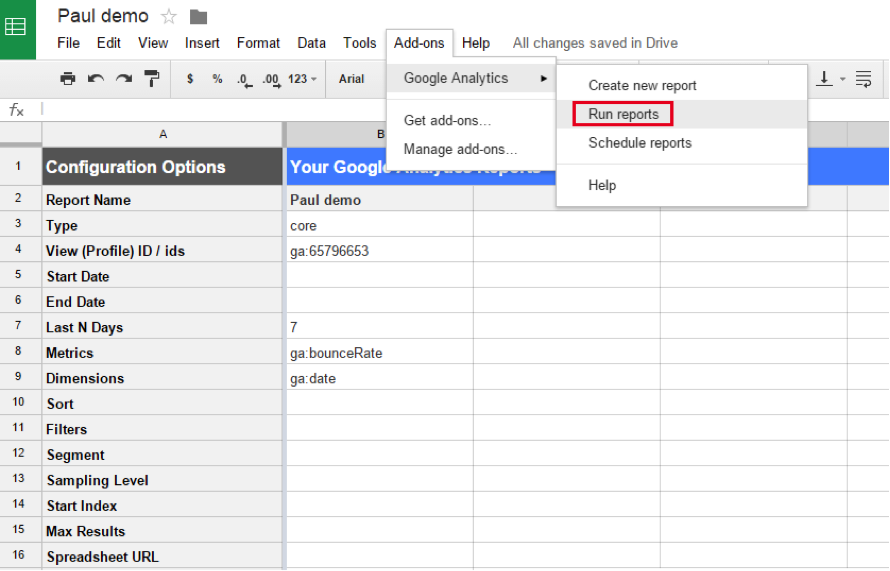Viewport: 890px width, 571px height.
Task: Click the Paul demo document title
Action: click(x=103, y=16)
